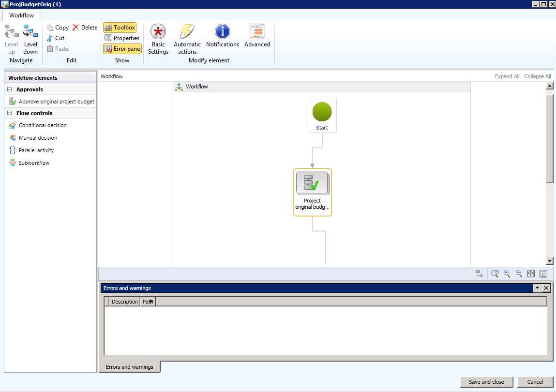Collapse the Flow controls section

[9, 113]
